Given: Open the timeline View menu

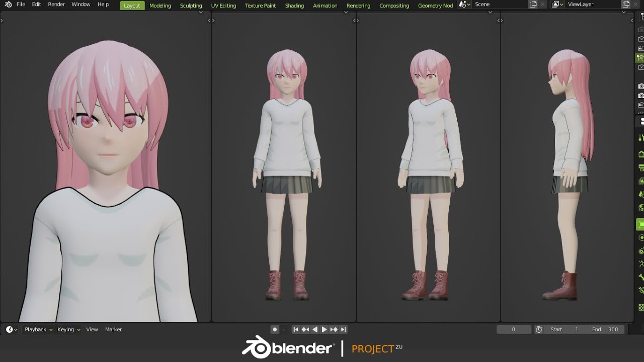Looking at the screenshot, I should [92, 330].
